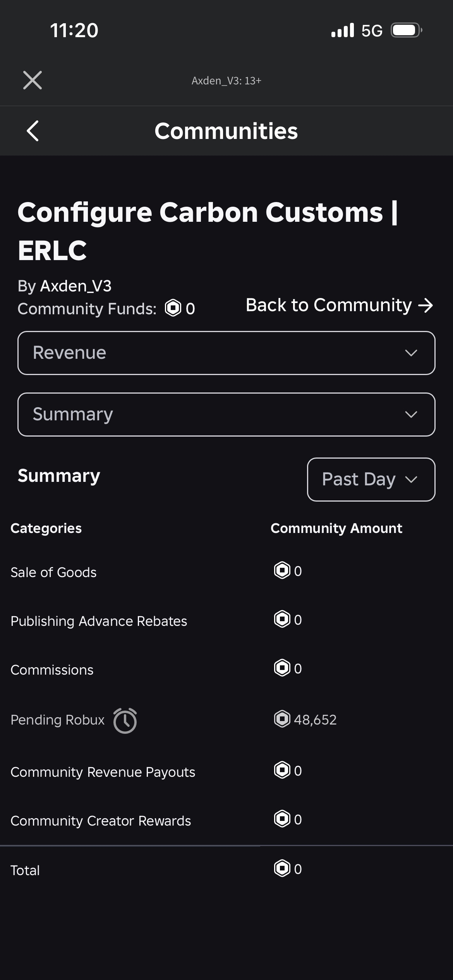Select the Pending Robux category row
453x980 pixels.
(226, 720)
